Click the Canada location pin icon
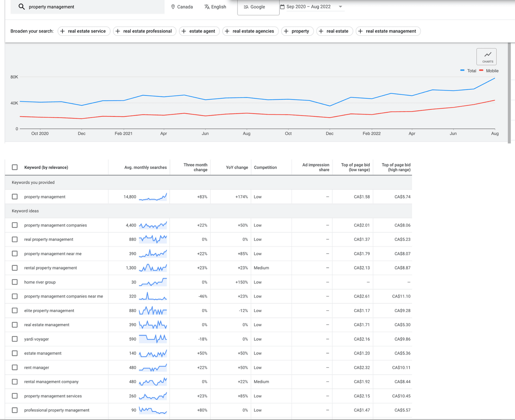515x420 pixels. 173,7
